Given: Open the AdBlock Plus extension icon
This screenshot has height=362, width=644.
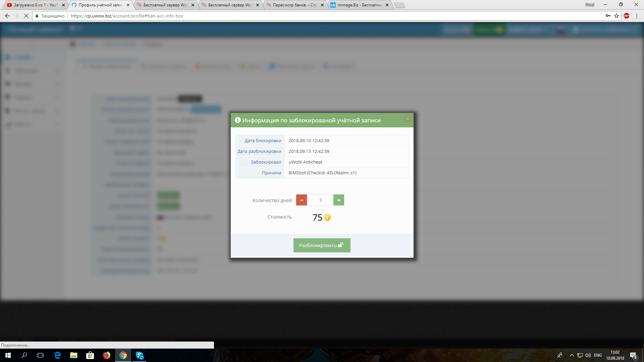Looking at the screenshot, I should pos(627,16).
